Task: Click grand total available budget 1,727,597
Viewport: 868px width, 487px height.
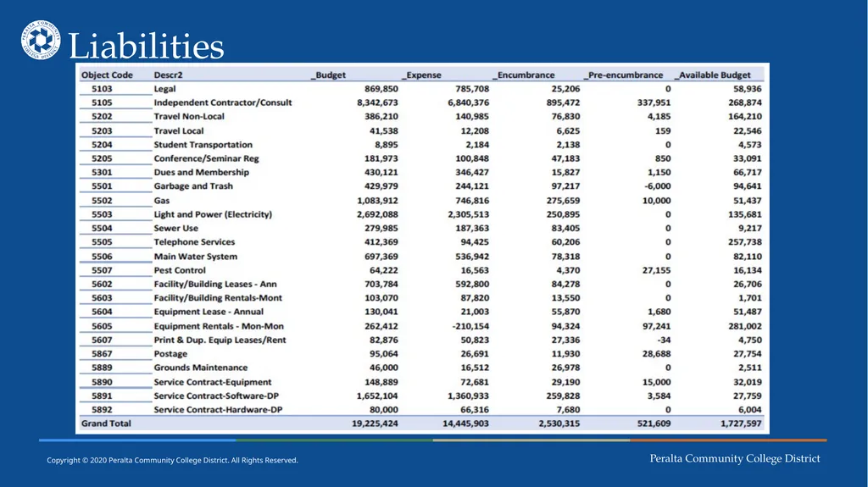Action: 741,423
